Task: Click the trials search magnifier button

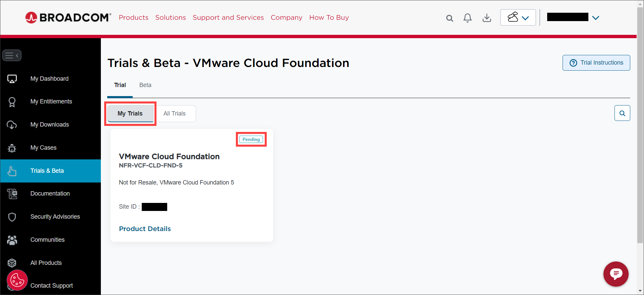Action: tap(622, 113)
